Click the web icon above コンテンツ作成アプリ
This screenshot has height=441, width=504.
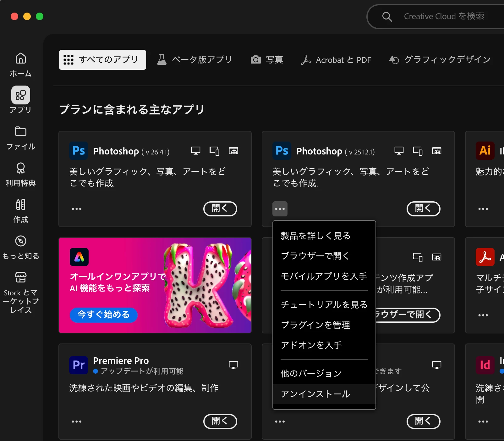(437, 257)
